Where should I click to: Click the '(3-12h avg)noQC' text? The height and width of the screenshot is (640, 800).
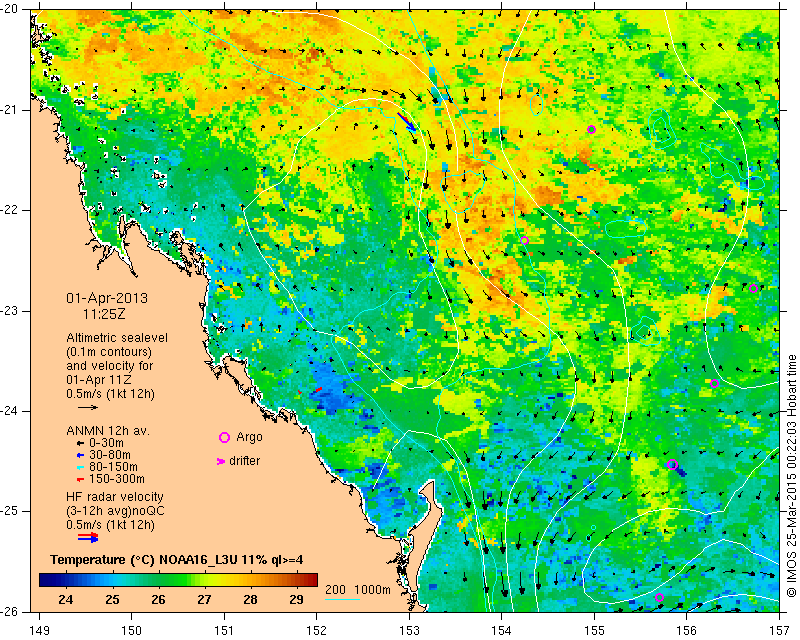[116, 510]
